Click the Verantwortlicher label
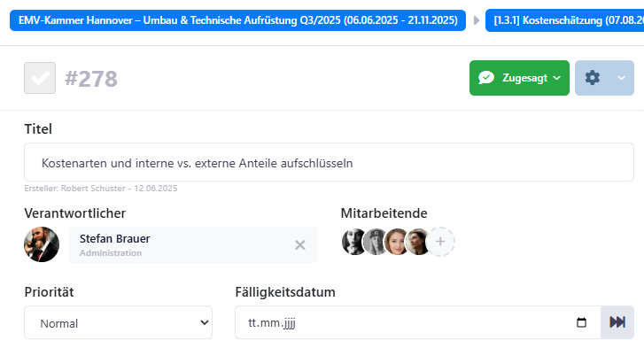This screenshot has height=348, width=644. point(75,213)
